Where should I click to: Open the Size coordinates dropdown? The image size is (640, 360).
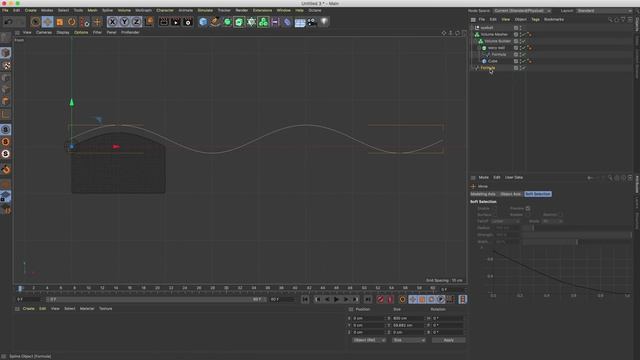click(408, 340)
